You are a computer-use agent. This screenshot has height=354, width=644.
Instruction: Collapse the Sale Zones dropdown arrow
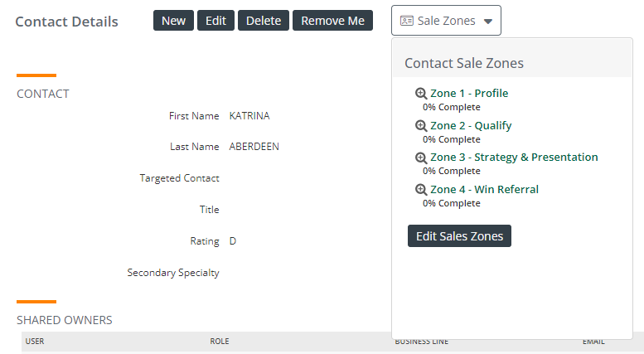[x=488, y=22]
